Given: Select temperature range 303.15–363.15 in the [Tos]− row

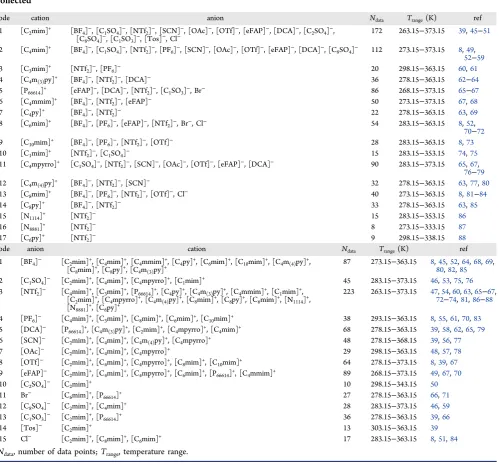Looking at the screenshot, I should [394, 428].
